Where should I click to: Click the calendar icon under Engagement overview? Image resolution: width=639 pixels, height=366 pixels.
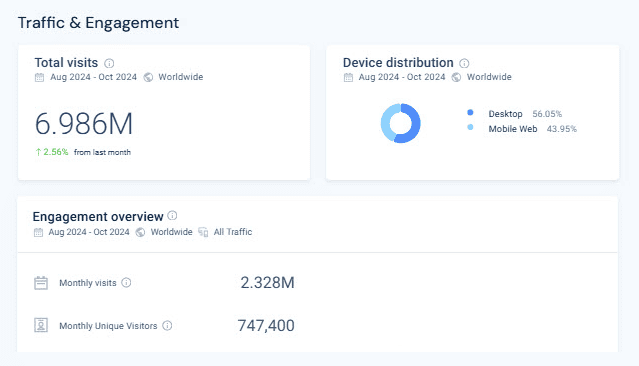coord(38,232)
